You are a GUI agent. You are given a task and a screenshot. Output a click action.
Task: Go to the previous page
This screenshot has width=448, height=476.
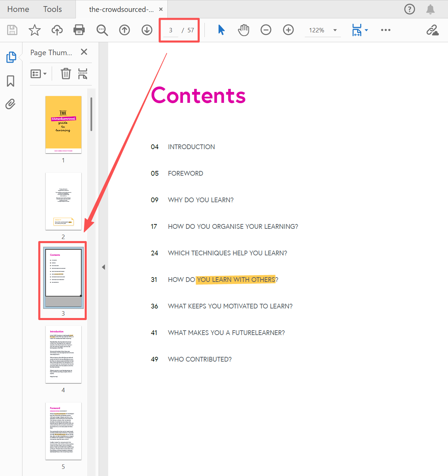pyautogui.click(x=125, y=30)
